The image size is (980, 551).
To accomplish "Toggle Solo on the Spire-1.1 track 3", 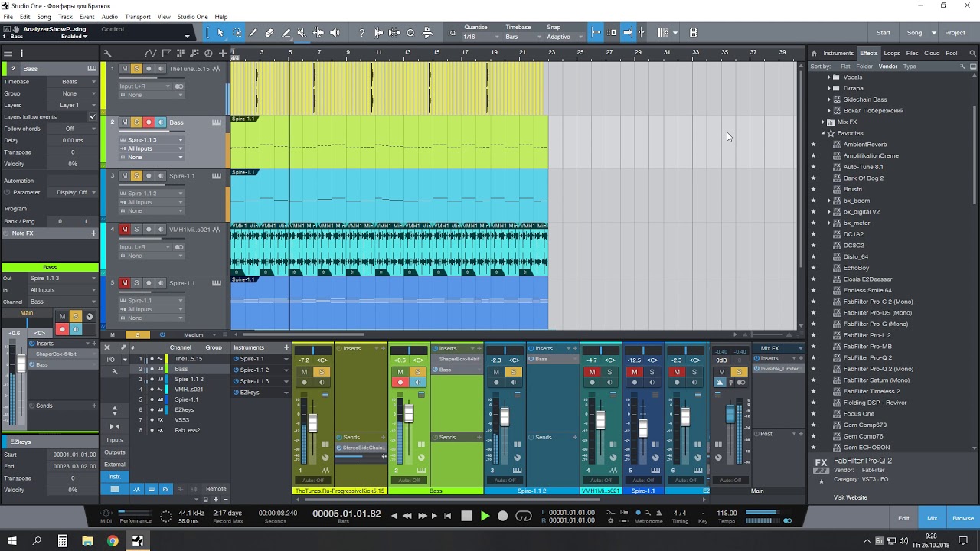I will click(x=136, y=176).
